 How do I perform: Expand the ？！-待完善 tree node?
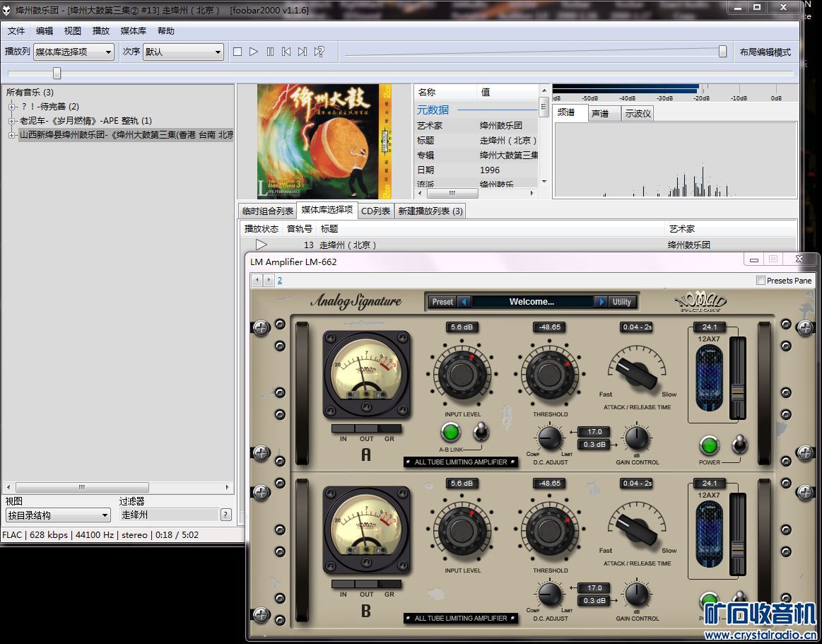coord(11,107)
